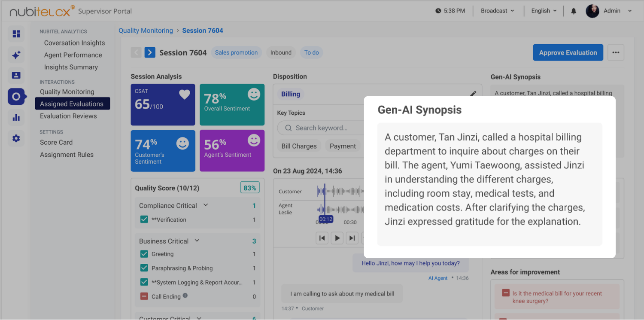Screen dimensions: 644x320
Task: Skip to end of recording
Action: (352, 238)
